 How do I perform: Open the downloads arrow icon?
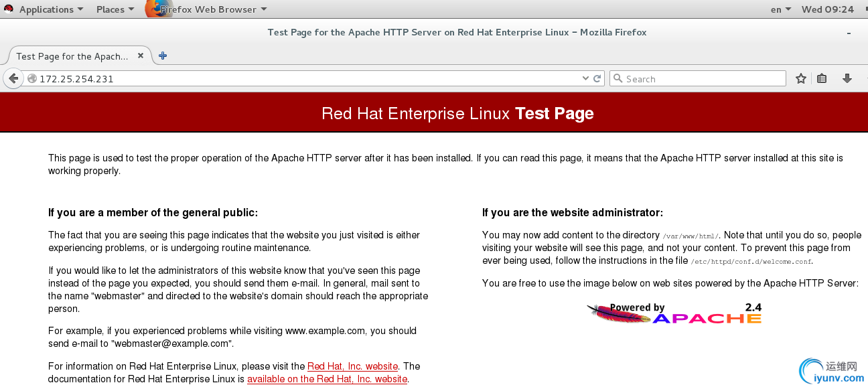click(847, 79)
